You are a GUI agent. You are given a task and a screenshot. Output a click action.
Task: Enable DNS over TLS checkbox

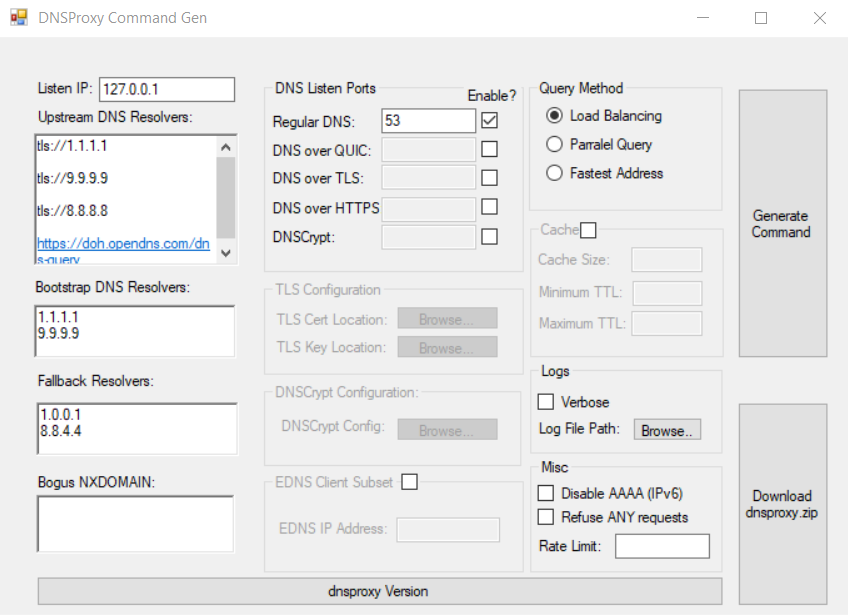pyautogui.click(x=489, y=177)
